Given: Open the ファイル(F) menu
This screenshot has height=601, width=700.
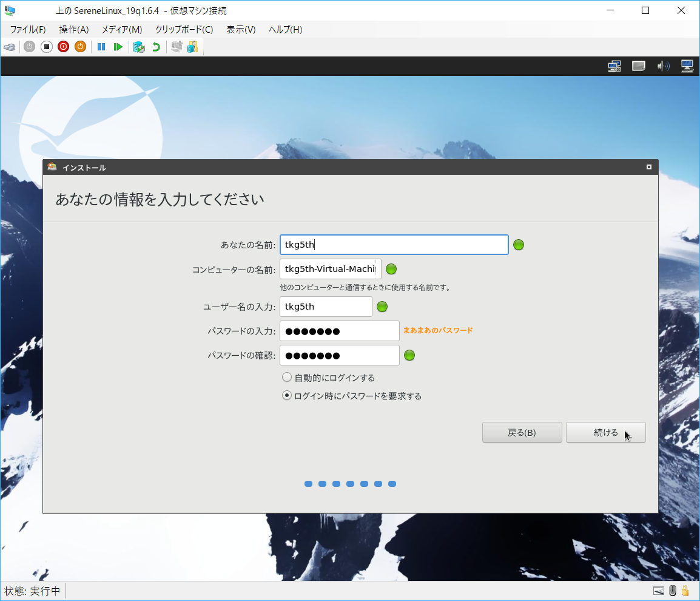Looking at the screenshot, I should 28,30.
